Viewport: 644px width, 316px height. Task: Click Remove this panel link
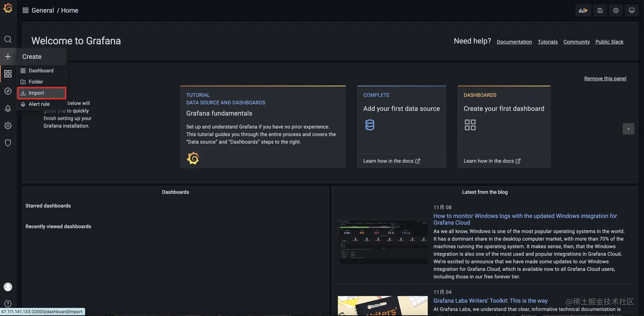pyautogui.click(x=605, y=78)
